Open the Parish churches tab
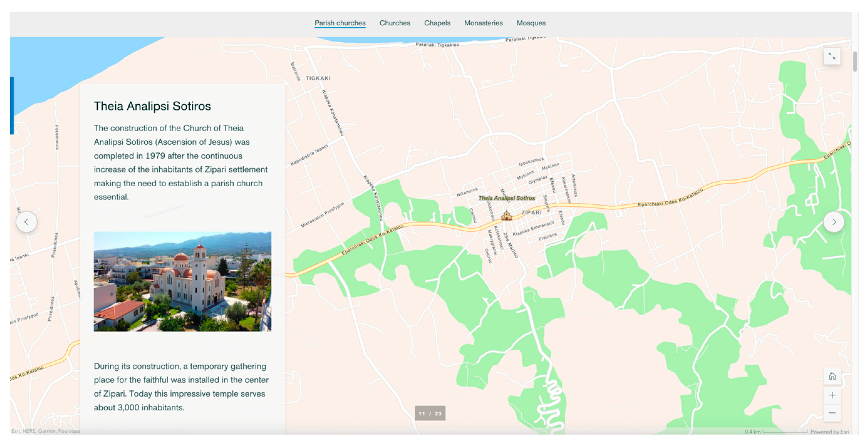The image size is (868, 448). (x=340, y=23)
